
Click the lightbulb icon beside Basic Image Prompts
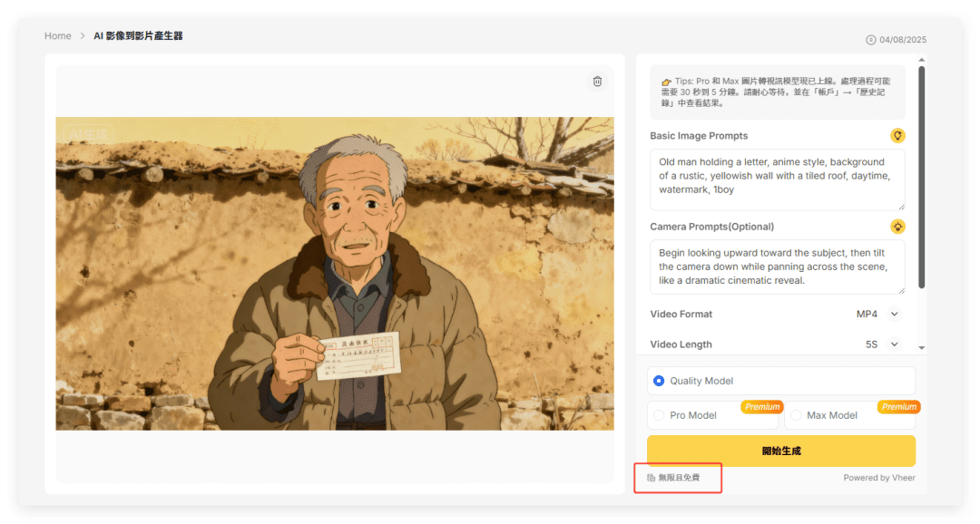click(x=897, y=136)
